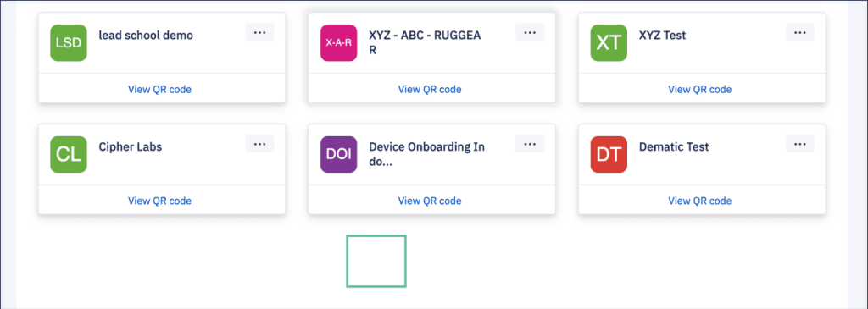Image resolution: width=868 pixels, height=309 pixels.
Task: Click the empty green-outlined box below cards
Action: point(376,261)
